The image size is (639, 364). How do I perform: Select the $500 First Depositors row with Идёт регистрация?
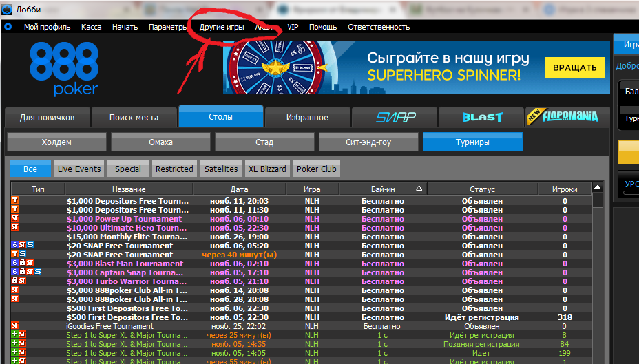(301, 317)
